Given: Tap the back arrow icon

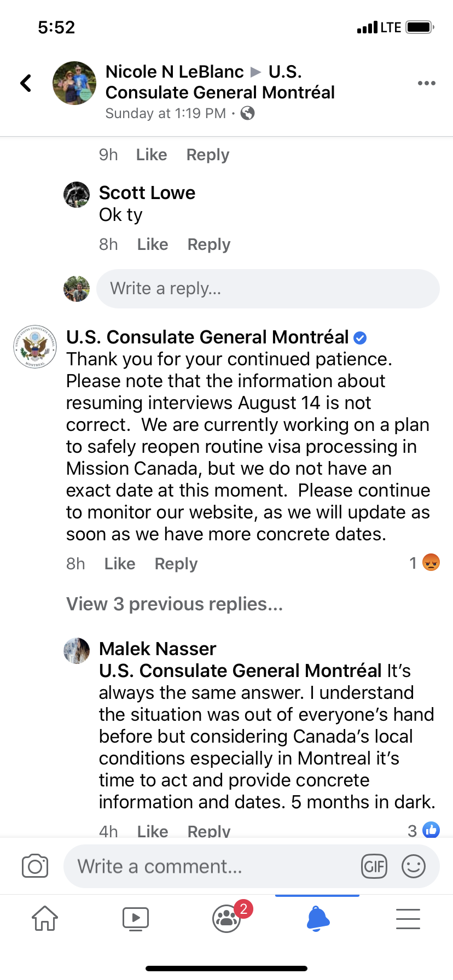Looking at the screenshot, I should [x=26, y=83].
